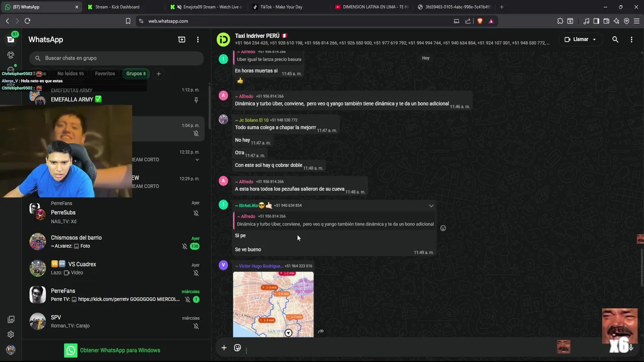This screenshot has height=362, width=644.
Task: Open the attach plus icon in message bar
Action: click(x=224, y=347)
